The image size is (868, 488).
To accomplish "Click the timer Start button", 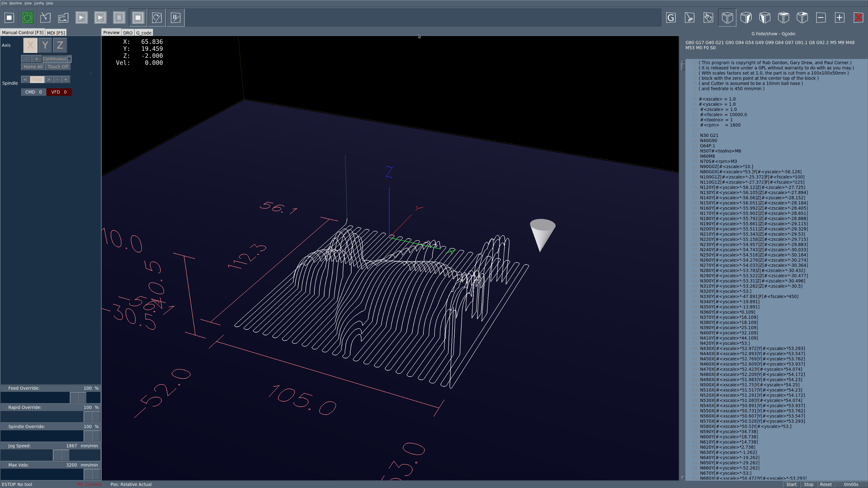I will tap(791, 484).
